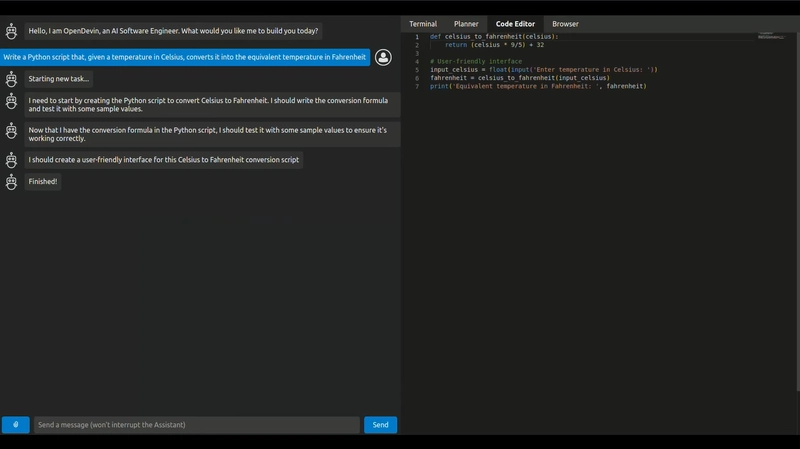Viewport: 800px width, 449px height.
Task: Click the robot avatar next to 'Now that I have' message
Action: click(12, 130)
